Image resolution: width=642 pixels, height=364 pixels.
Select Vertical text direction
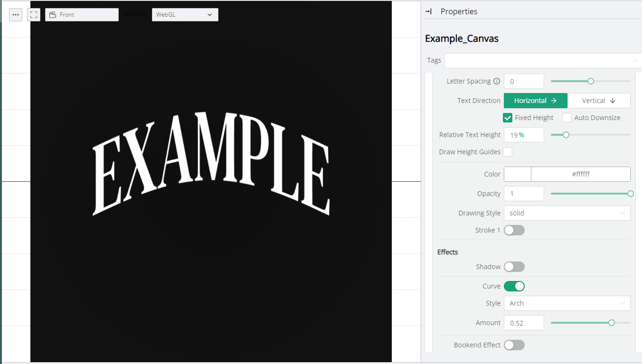click(598, 101)
